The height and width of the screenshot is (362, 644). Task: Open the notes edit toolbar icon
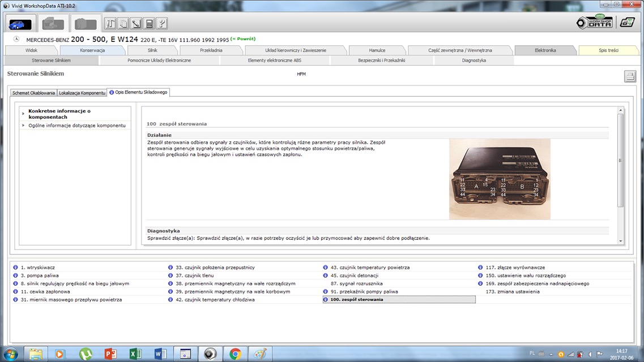tap(136, 24)
